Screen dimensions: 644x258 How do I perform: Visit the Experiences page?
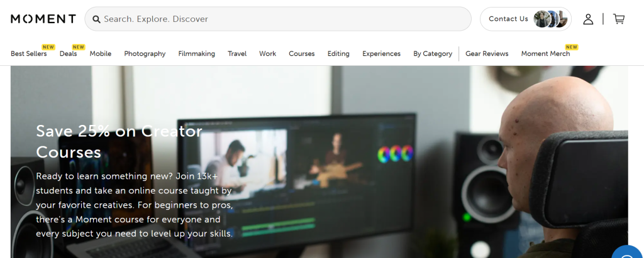[x=381, y=54]
